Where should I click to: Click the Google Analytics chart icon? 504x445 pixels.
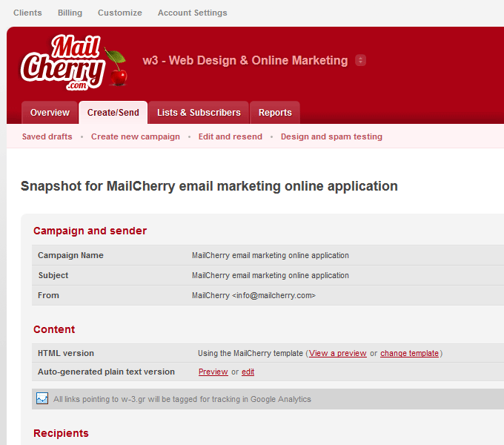(42, 398)
